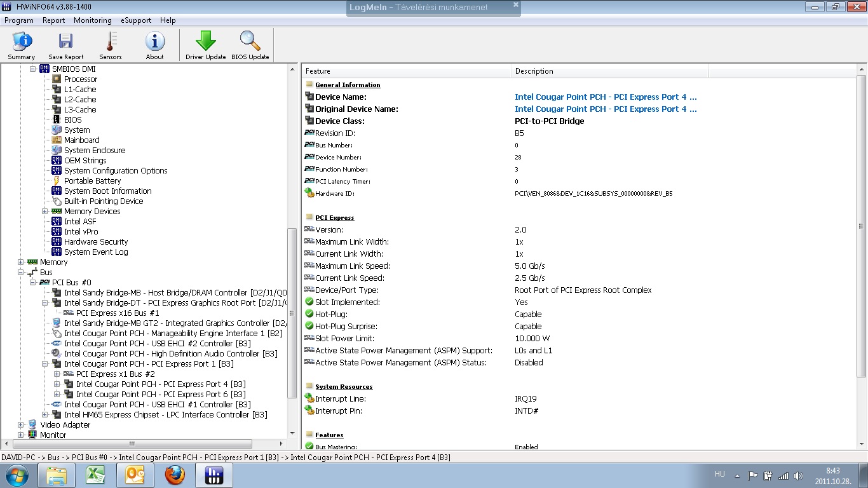Screen dimensions: 868x488
Task: Click the Original Device Name row's blue value
Action: [606, 109]
